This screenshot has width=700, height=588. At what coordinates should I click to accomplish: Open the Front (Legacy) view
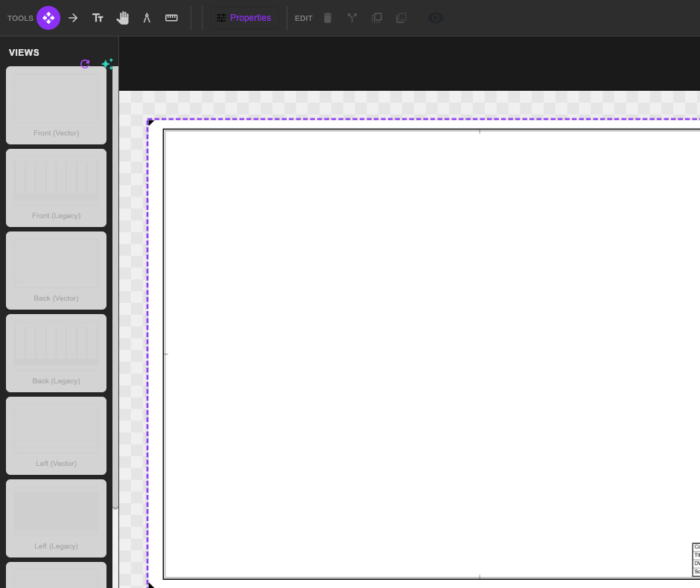coord(56,187)
